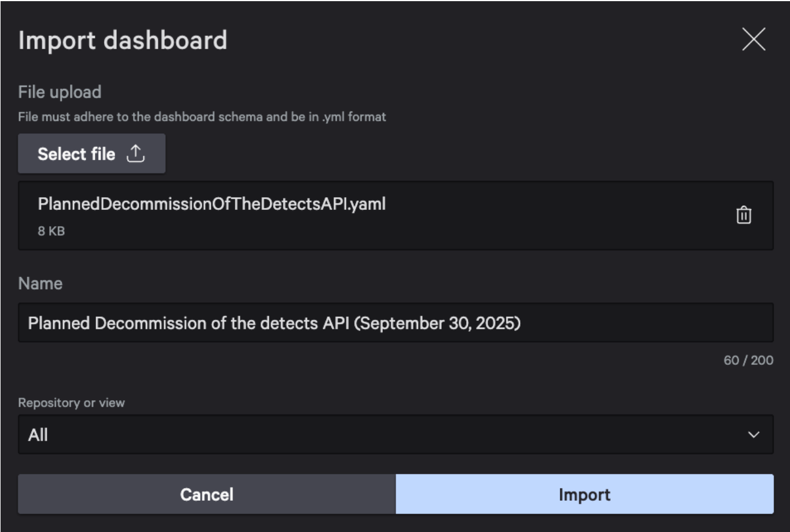The image size is (790, 532).
Task: Click inside the Name text field
Action: (396, 323)
